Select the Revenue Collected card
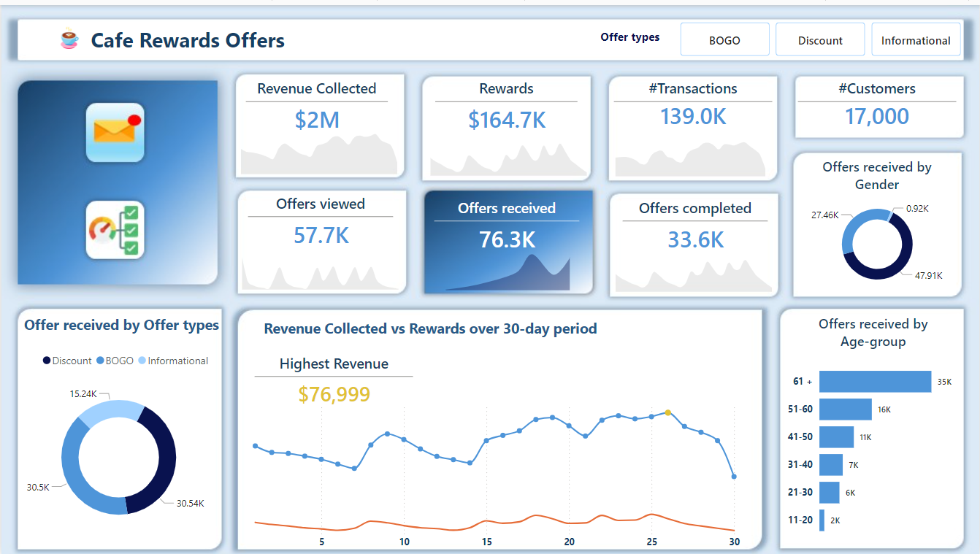 pyautogui.click(x=319, y=126)
